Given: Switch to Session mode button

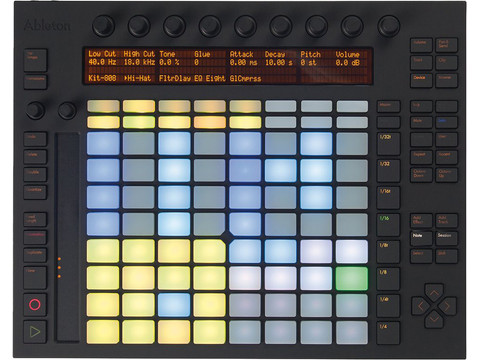Looking at the screenshot, I should pyautogui.click(x=446, y=238).
